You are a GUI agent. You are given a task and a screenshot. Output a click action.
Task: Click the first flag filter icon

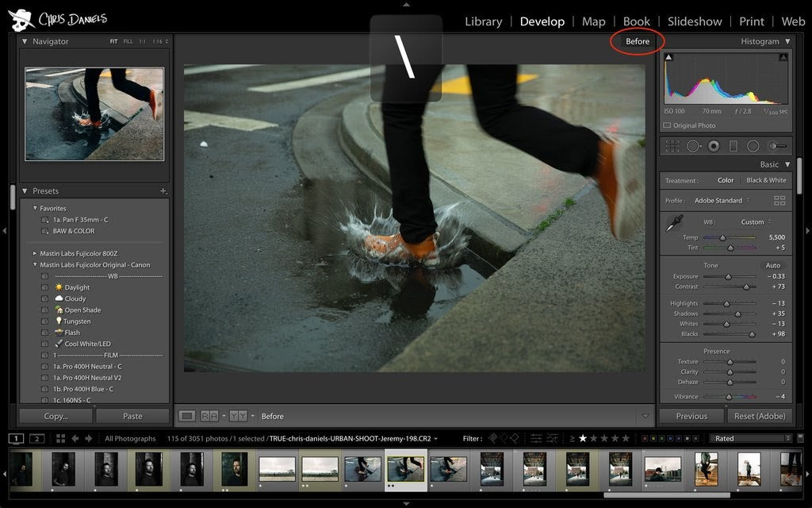tap(492, 438)
